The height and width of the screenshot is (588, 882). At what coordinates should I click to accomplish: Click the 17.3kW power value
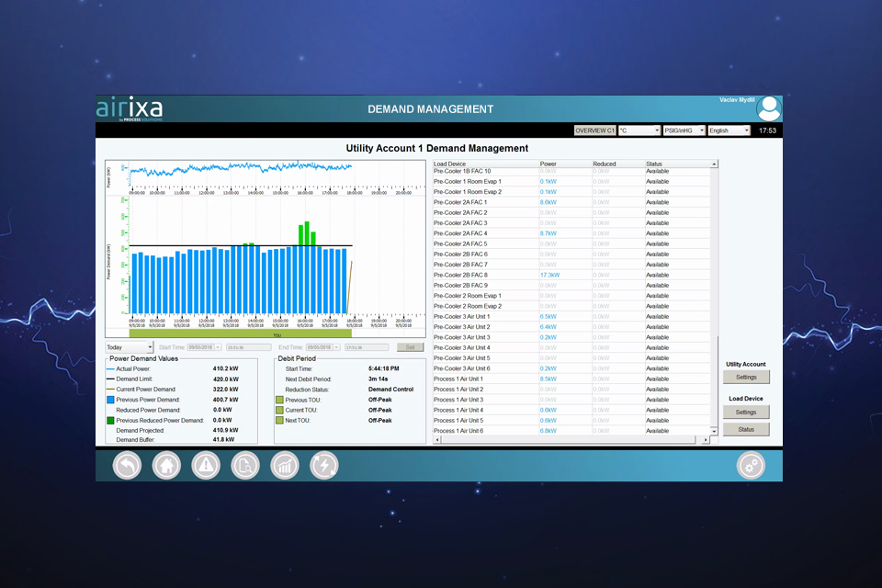(x=549, y=275)
